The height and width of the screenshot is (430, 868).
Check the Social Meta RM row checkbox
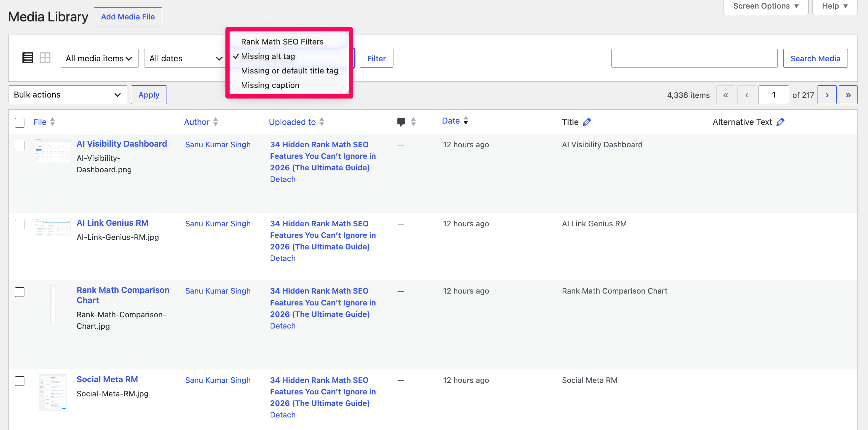tap(20, 381)
